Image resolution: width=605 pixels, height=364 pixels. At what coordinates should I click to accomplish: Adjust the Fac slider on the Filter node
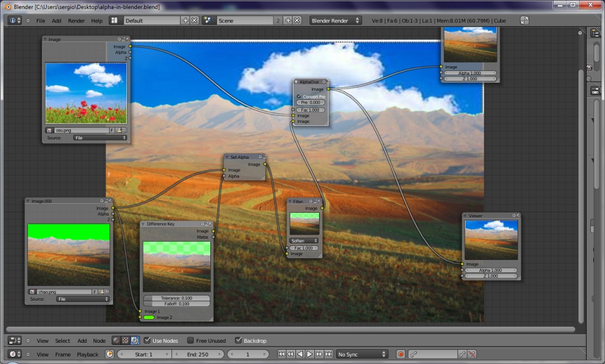pos(303,248)
